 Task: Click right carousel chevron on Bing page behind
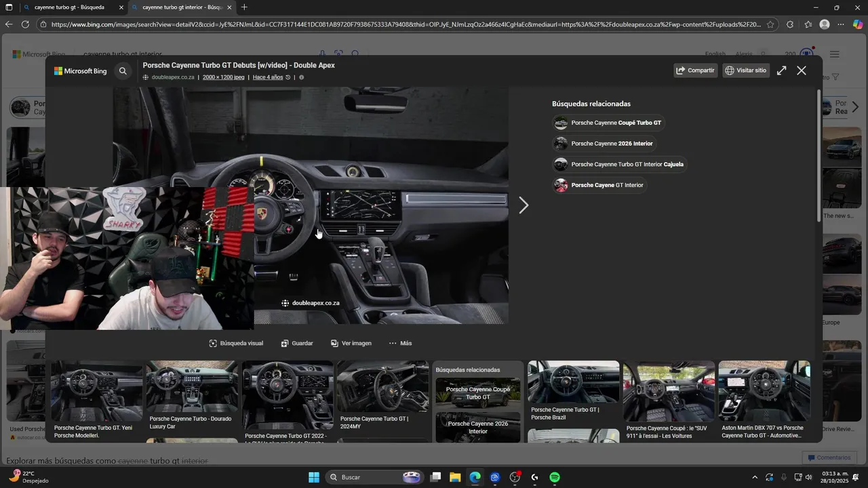pos(855,107)
